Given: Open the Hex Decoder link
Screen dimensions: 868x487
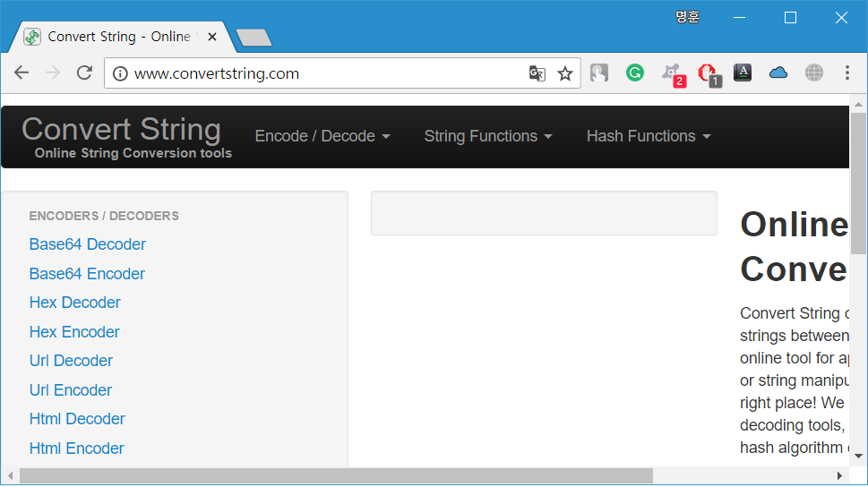Looking at the screenshot, I should click(74, 303).
